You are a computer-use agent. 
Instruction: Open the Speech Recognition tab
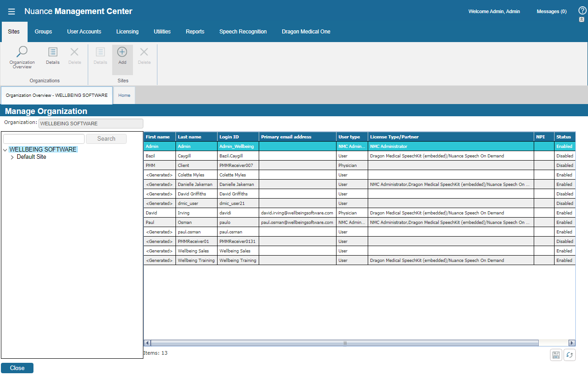[x=243, y=32]
